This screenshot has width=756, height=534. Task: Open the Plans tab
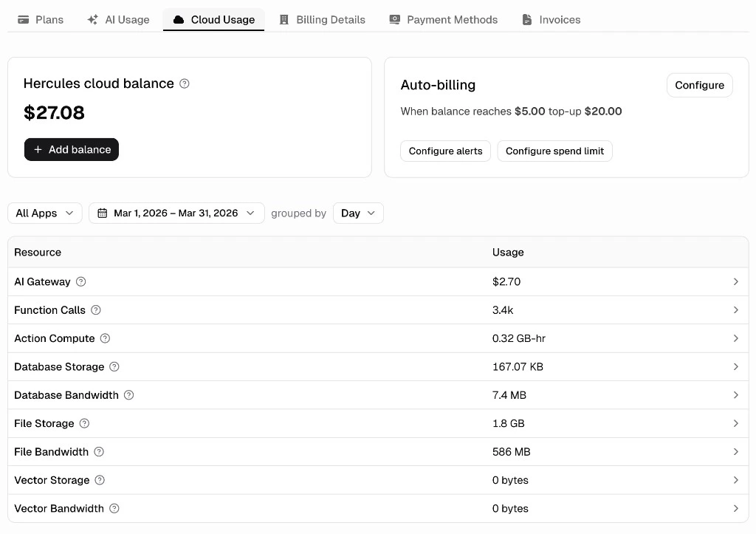pos(40,19)
